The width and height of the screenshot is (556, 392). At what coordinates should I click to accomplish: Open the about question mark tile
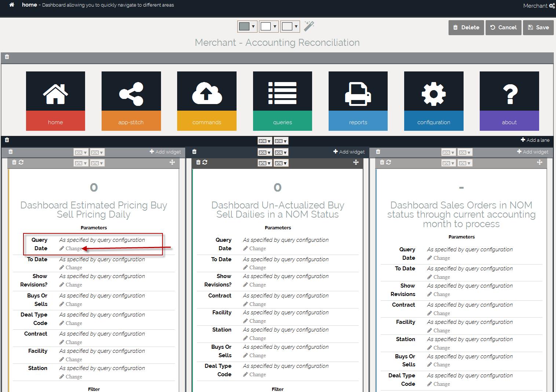tap(509, 101)
